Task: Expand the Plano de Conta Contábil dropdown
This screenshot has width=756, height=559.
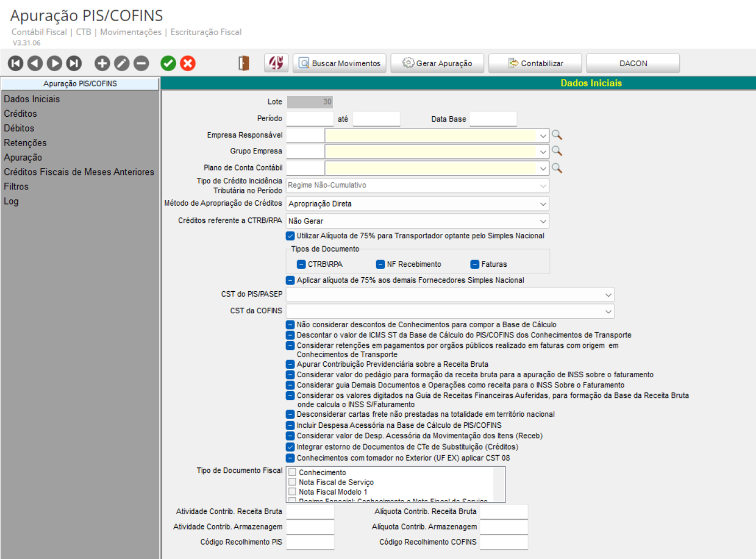Action: 543,168
